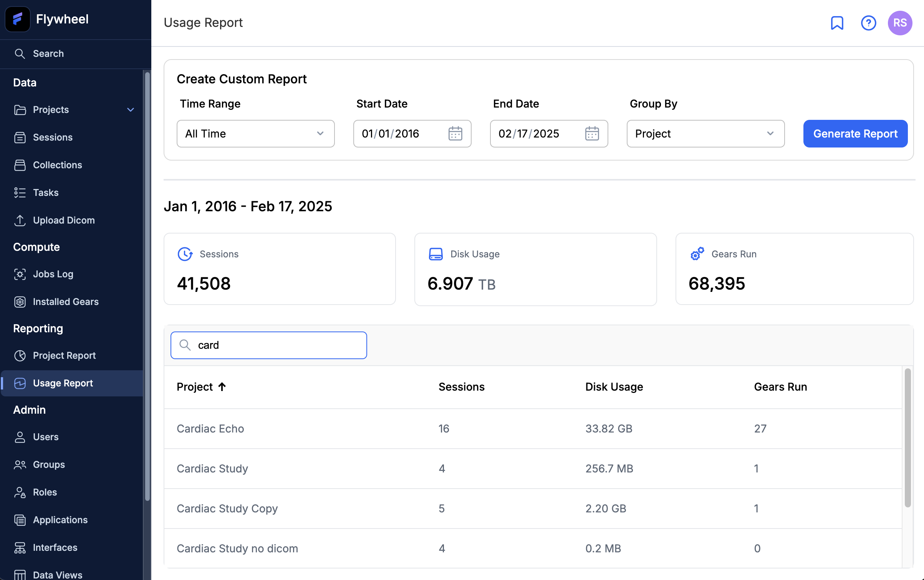Click the table vertical scrollbar
924x580 pixels.
[907, 438]
